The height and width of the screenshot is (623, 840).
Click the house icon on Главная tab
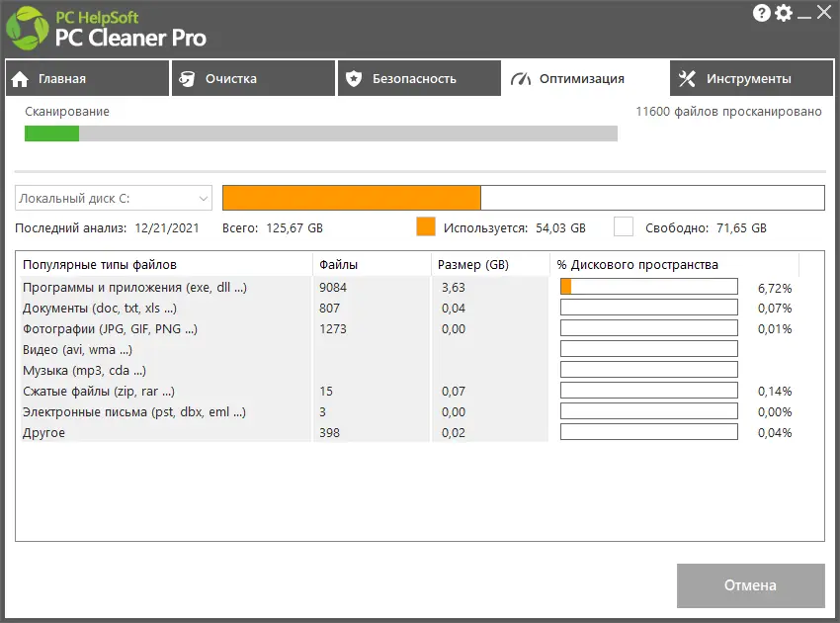(x=20, y=79)
